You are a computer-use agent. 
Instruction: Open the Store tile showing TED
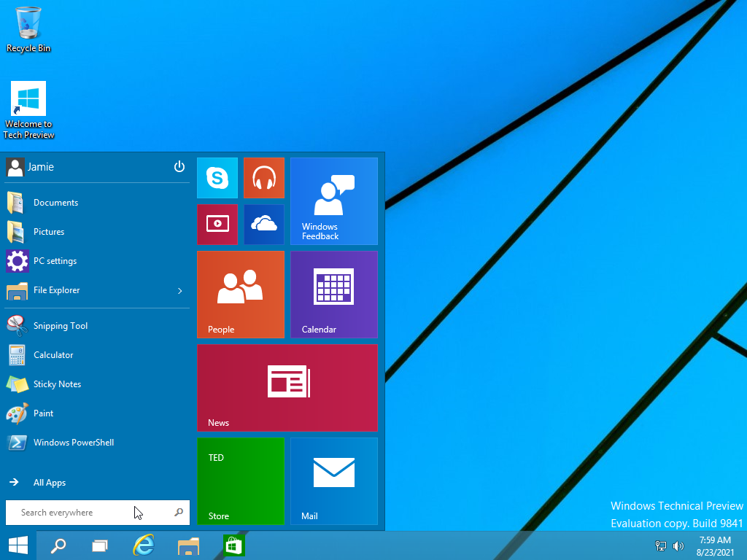click(241, 481)
